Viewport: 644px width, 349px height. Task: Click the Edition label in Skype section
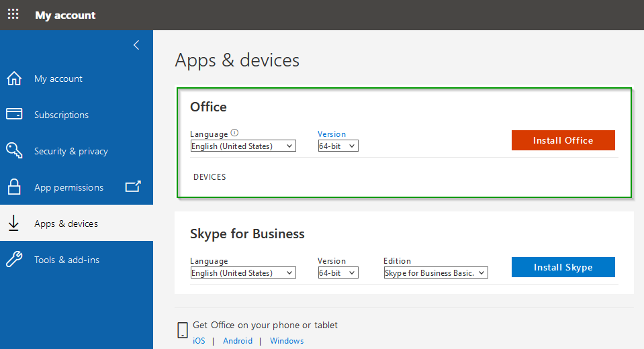coord(397,260)
